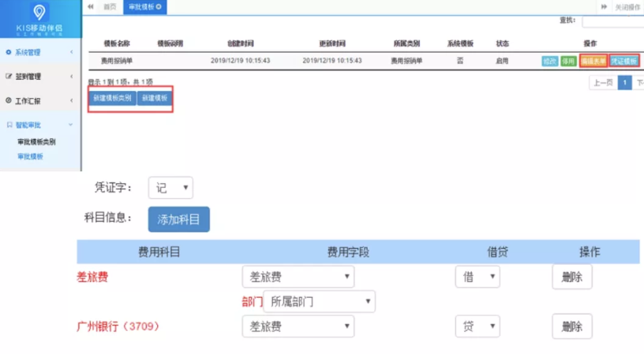Viewport: 644px width, 354px height.
Task: Click the orange 编辑表单 button
Action: coord(593,61)
